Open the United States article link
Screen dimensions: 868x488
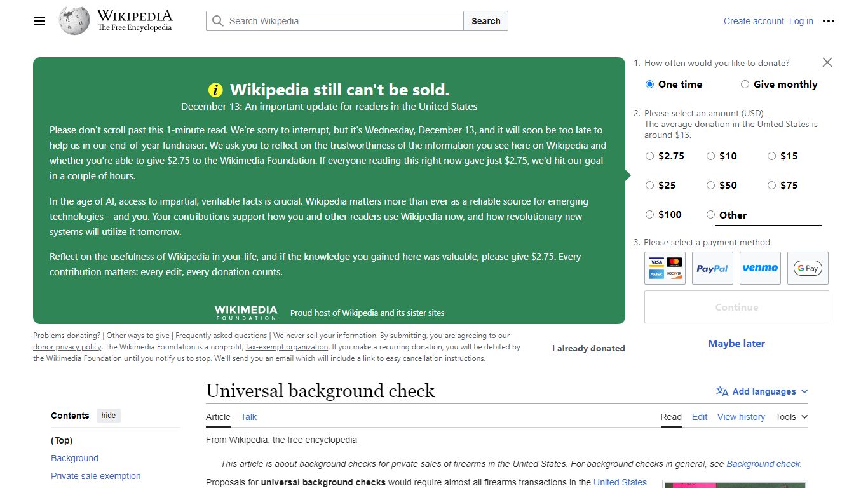[x=620, y=482]
